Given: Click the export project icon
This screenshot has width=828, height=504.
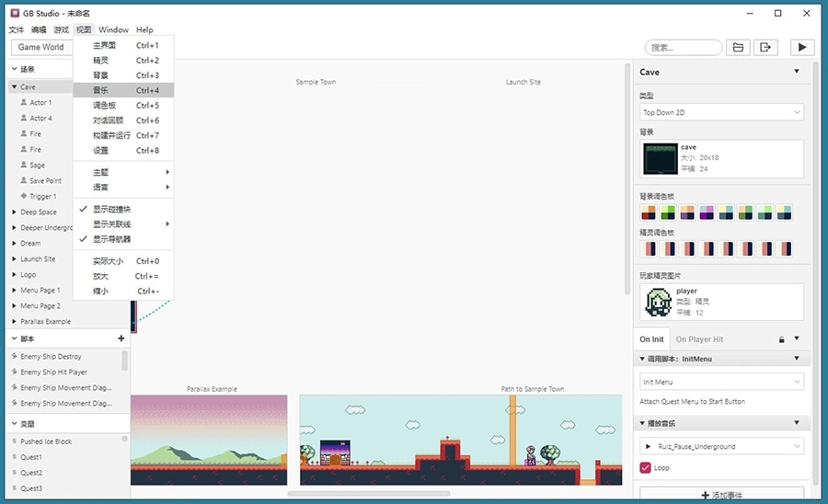Looking at the screenshot, I should click(x=765, y=47).
